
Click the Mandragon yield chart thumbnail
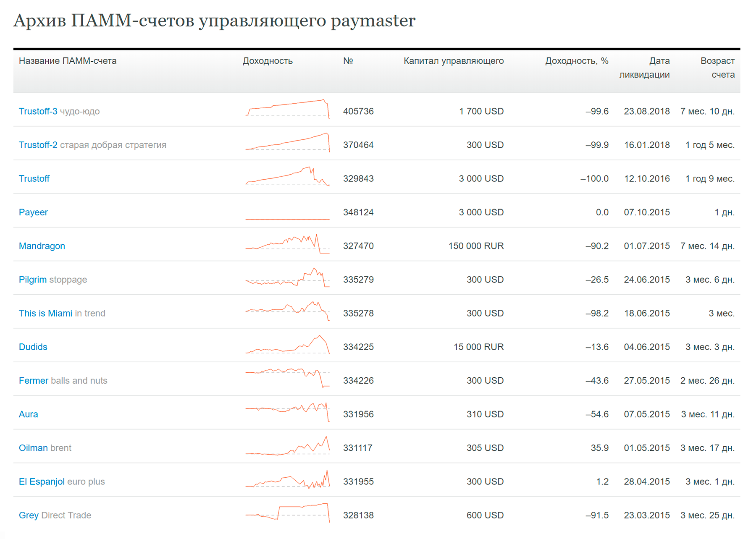(x=288, y=243)
